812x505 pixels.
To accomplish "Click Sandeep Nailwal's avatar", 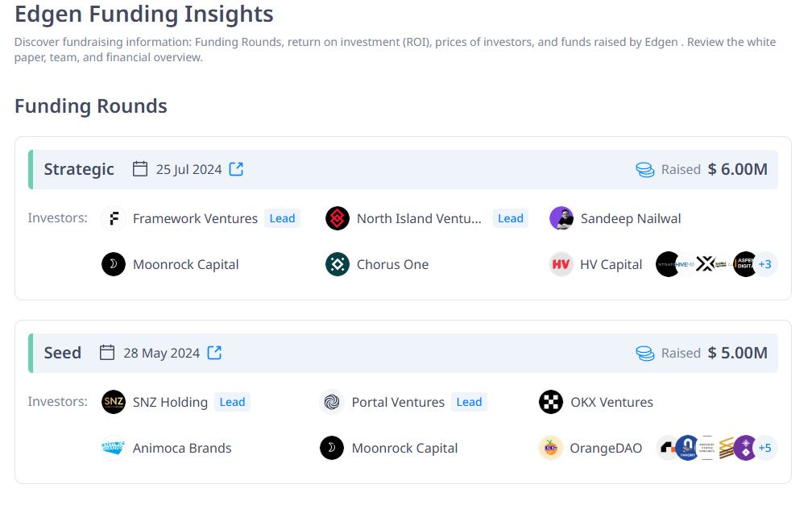I will [561, 217].
